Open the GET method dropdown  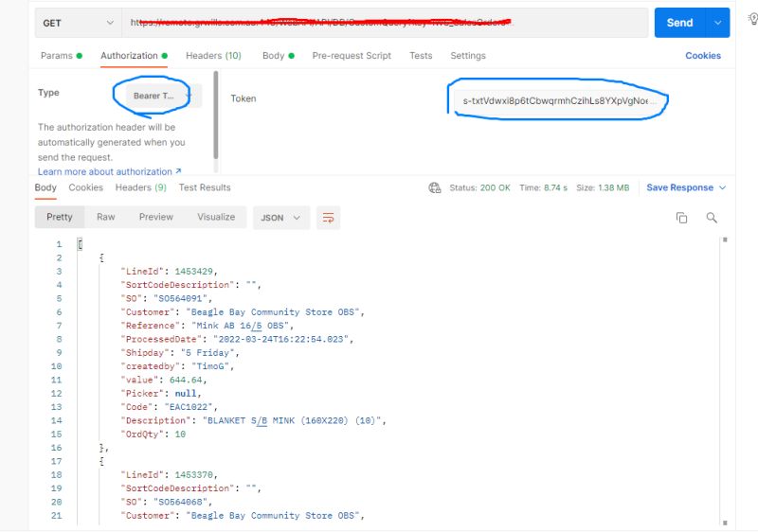78,23
